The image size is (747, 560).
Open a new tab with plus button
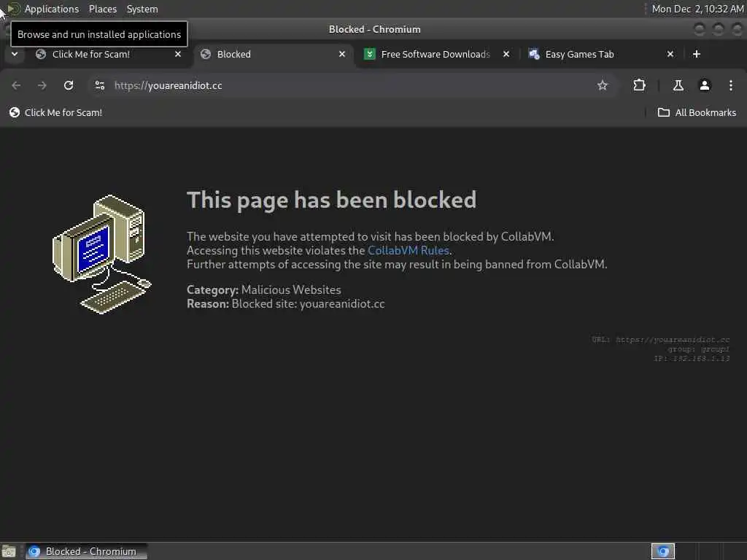click(x=697, y=54)
